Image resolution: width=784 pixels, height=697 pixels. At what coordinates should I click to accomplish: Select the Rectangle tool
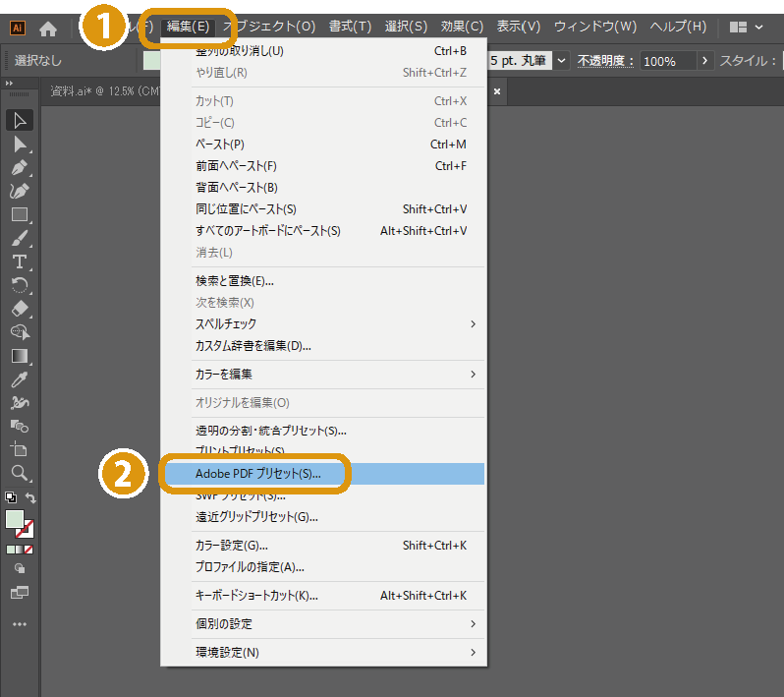20,214
